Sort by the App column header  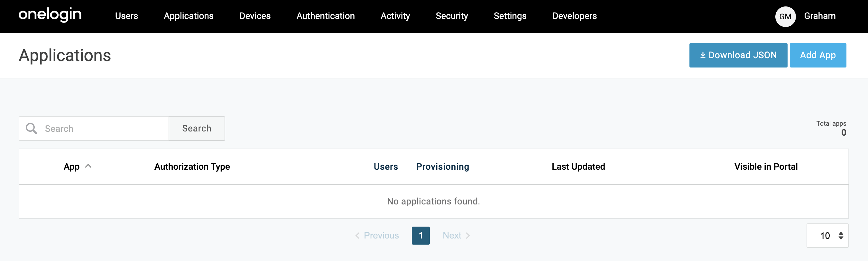71,167
